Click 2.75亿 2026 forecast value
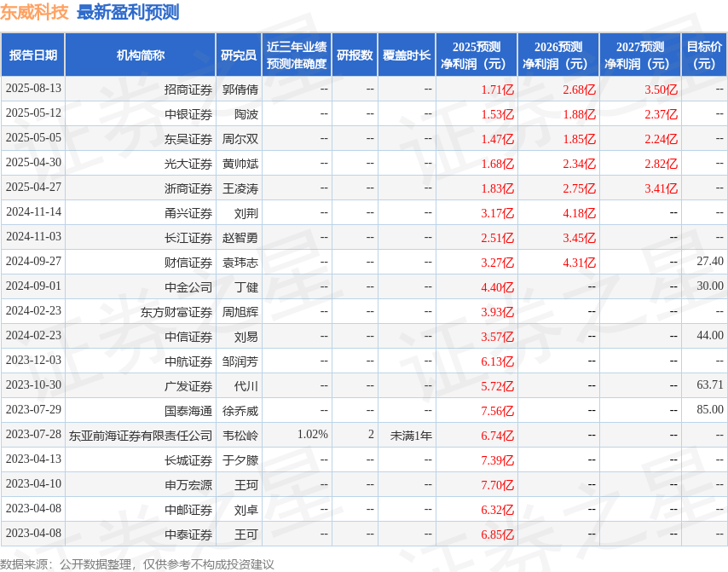 (579, 188)
